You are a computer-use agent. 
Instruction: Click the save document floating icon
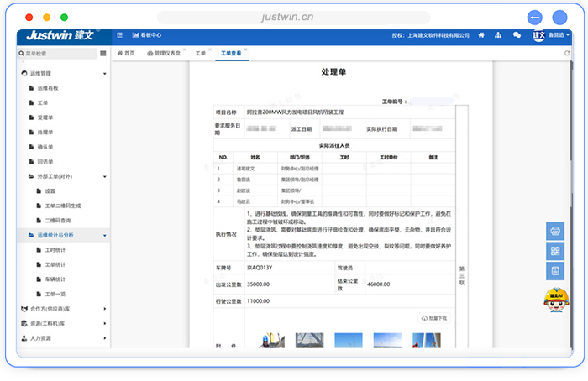point(555,270)
